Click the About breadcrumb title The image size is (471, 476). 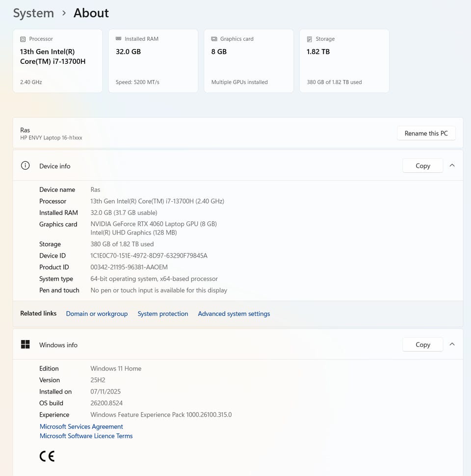point(91,13)
